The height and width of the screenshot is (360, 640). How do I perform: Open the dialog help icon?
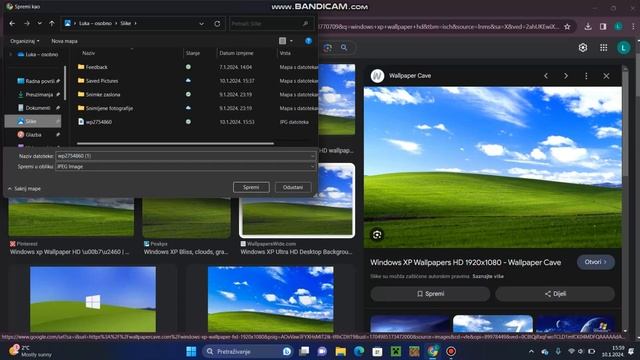309,41
